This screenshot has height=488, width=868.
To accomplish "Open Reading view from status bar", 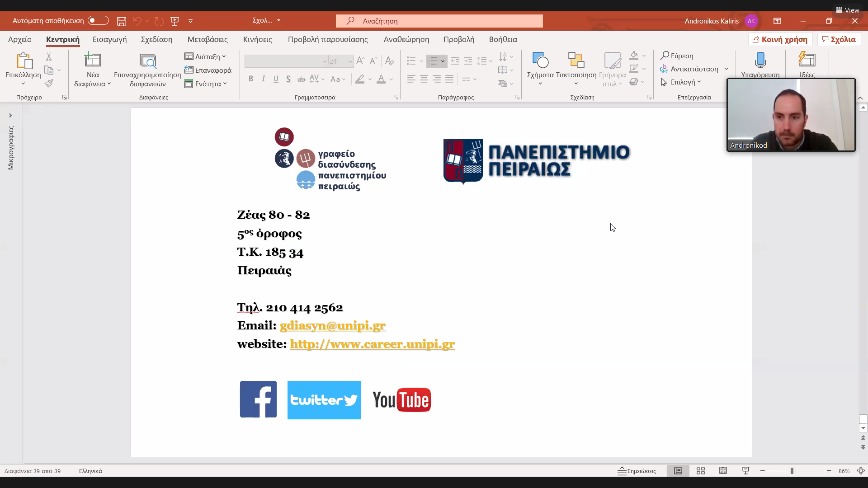I will (x=723, y=471).
